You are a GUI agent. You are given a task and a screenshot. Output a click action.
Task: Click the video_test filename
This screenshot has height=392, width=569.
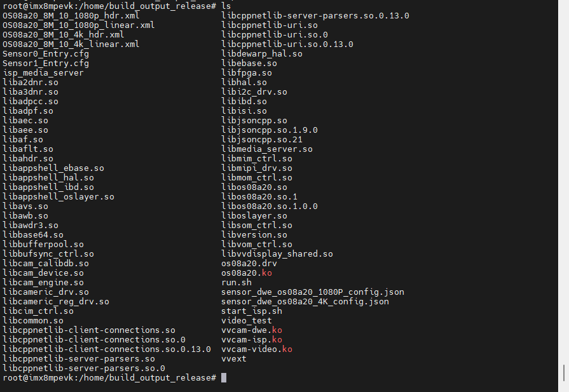click(247, 321)
